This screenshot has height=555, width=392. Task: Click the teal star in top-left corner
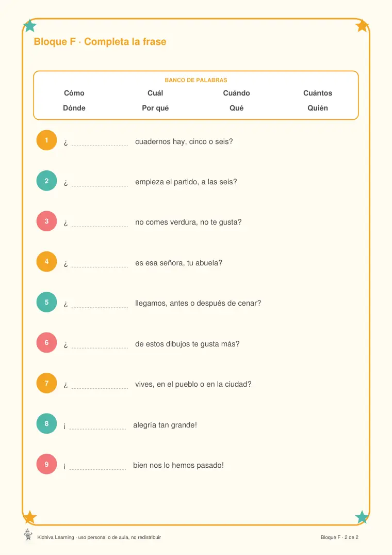click(30, 25)
